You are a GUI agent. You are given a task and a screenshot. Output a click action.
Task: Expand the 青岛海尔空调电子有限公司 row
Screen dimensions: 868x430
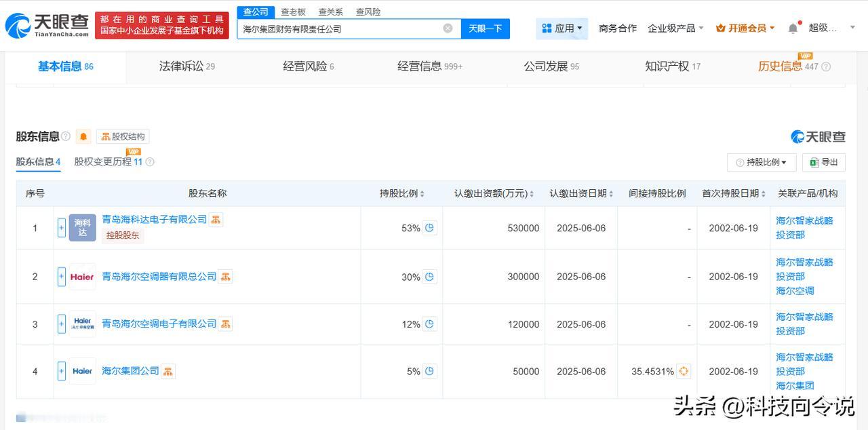62,324
